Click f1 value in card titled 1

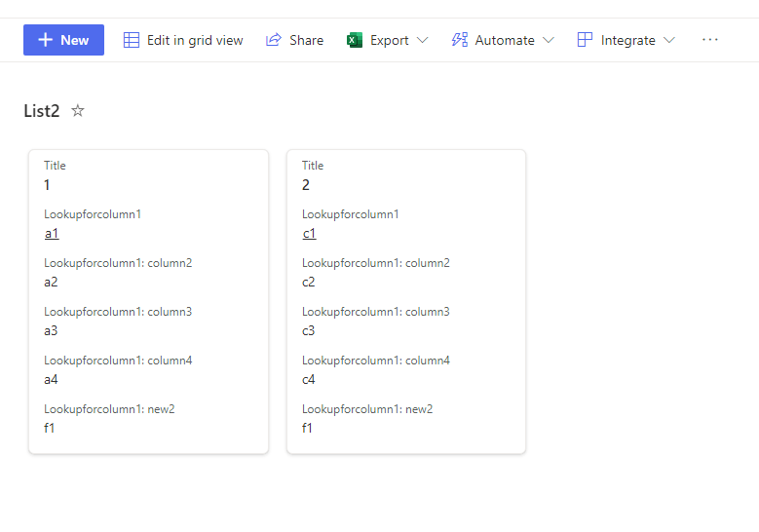[49, 428]
